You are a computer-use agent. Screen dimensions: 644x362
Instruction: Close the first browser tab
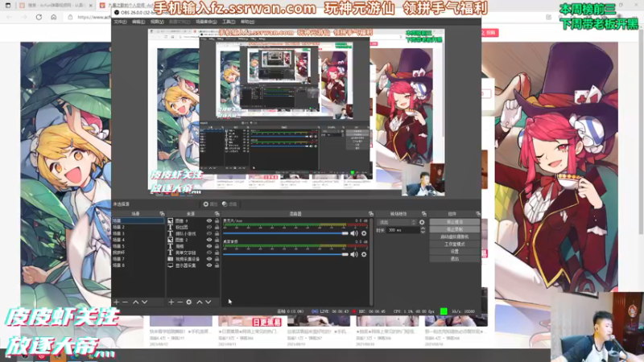90,6
